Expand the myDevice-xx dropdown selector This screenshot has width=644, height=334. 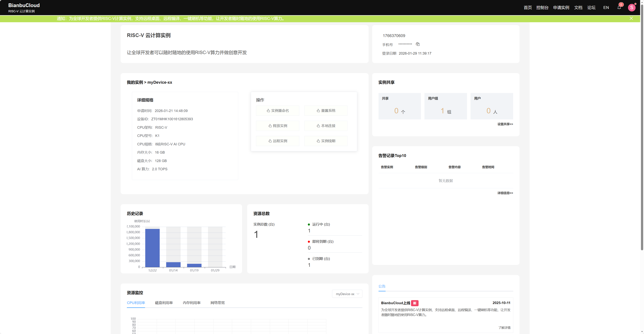(347, 294)
